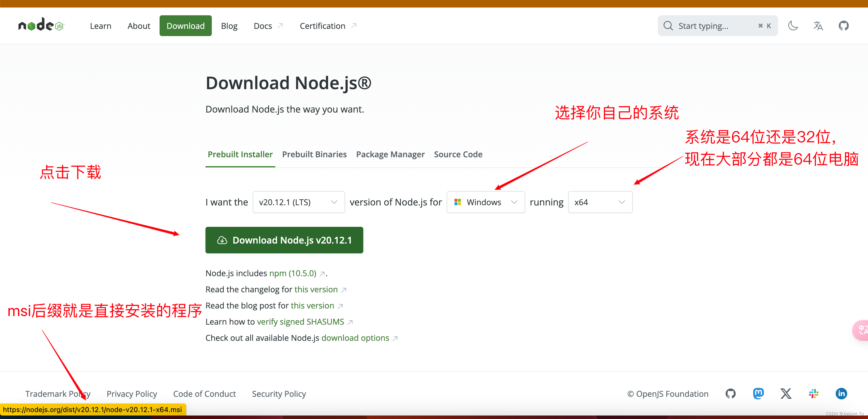The height and width of the screenshot is (419, 868).
Task: Open the x64 architecture dropdown
Action: pos(600,202)
